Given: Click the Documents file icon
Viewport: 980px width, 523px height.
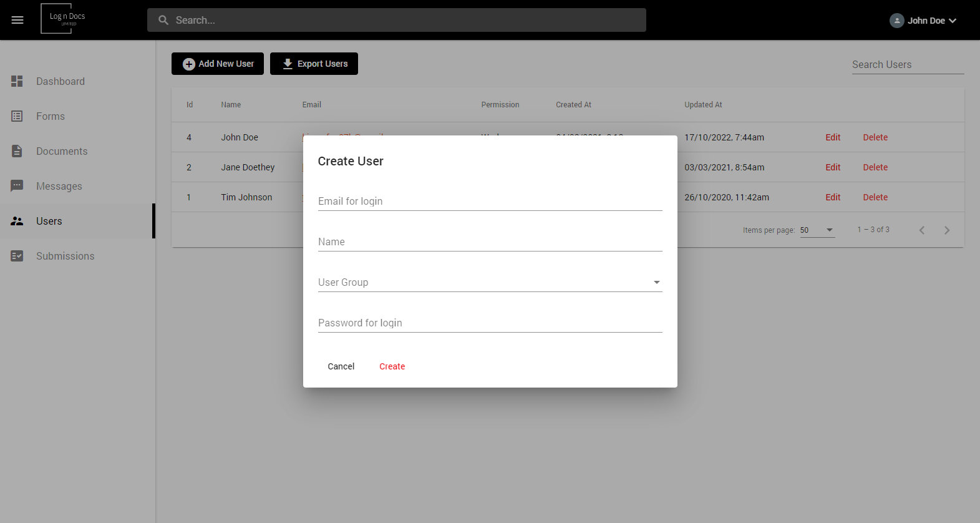Looking at the screenshot, I should tap(17, 151).
